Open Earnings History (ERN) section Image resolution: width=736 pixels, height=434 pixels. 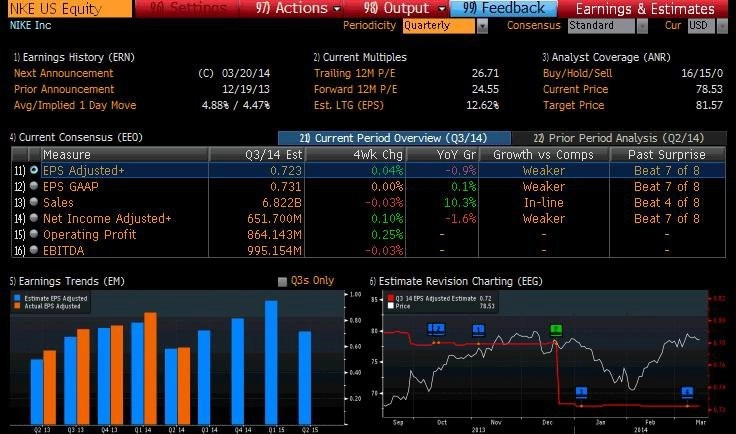click(x=74, y=57)
